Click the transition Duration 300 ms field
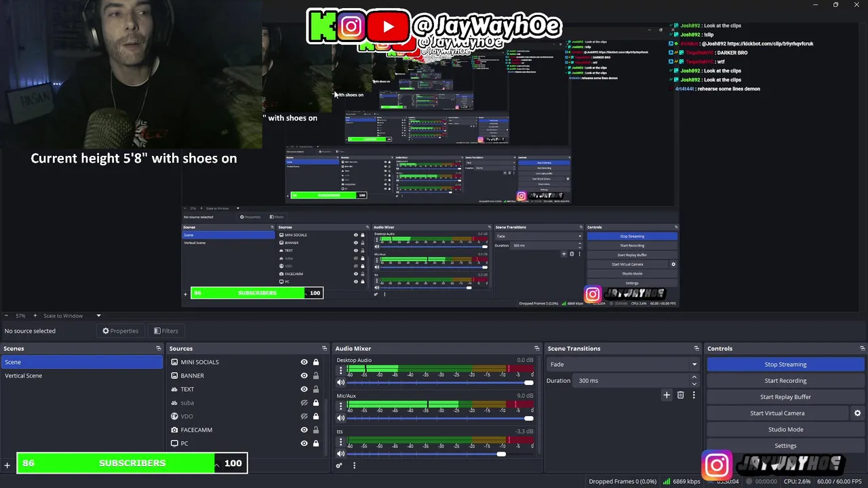Image resolution: width=868 pixels, height=488 pixels. pos(631,380)
